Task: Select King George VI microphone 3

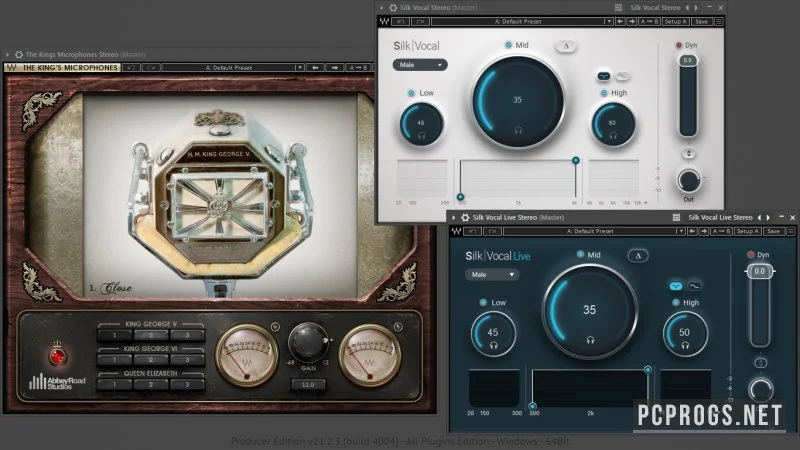Action: (x=187, y=360)
